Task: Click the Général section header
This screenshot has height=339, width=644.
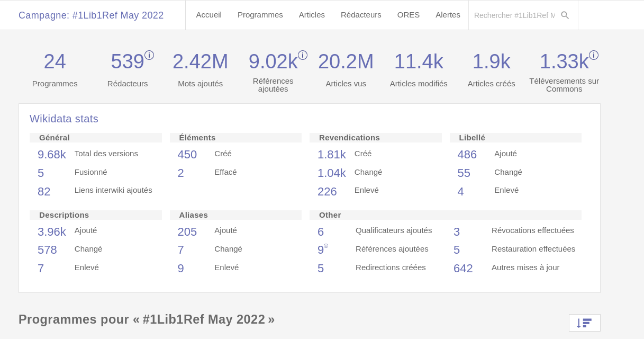Action: tap(96, 138)
